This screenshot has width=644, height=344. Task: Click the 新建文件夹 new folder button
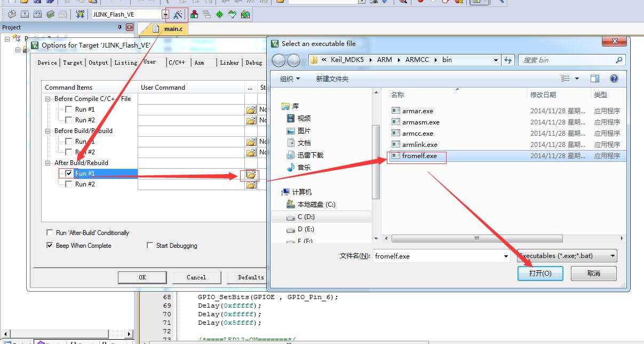tap(332, 79)
